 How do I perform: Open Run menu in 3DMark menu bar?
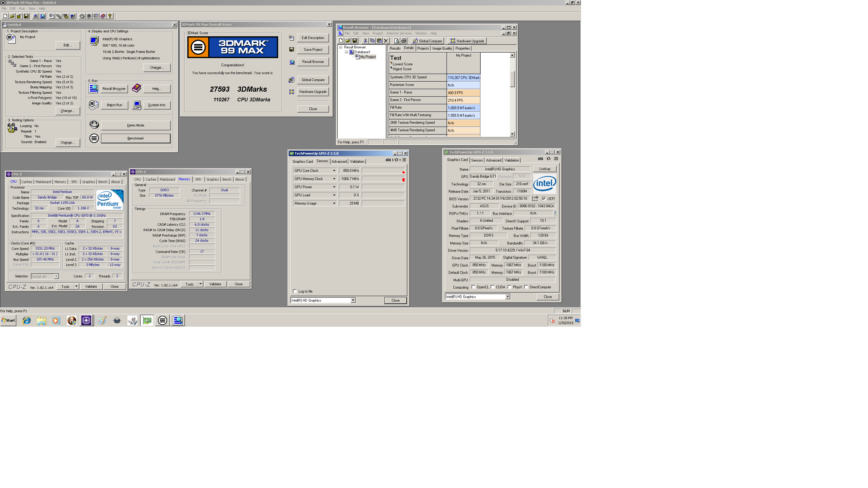point(22,8)
